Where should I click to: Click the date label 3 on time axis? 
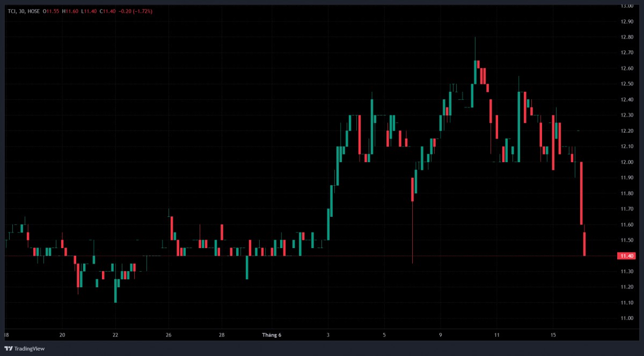328,335
